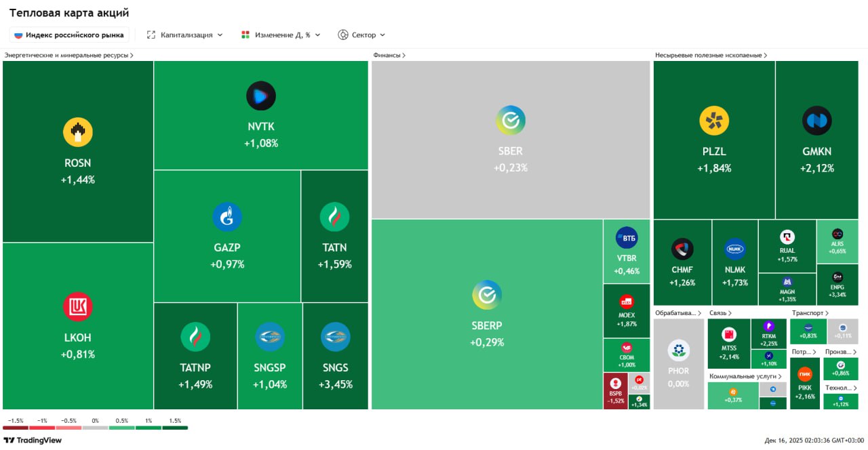Viewport: 868px width, 450px height.
Task: Click the PIKK orange logo icon
Action: [805, 373]
